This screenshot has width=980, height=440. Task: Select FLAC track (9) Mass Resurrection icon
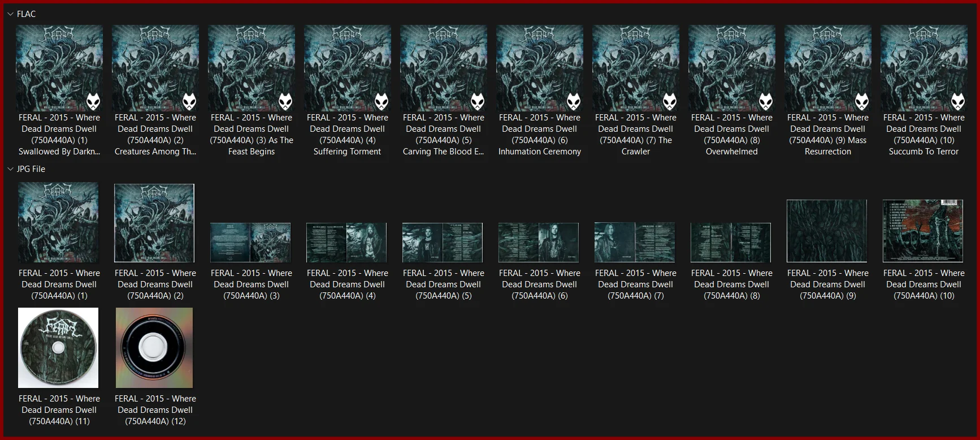pyautogui.click(x=828, y=68)
